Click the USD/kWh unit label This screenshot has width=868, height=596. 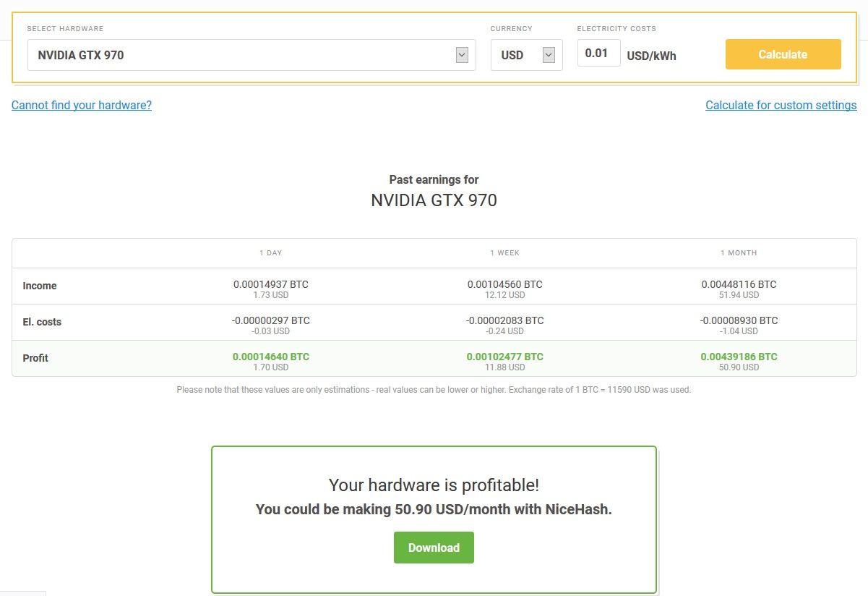pyautogui.click(x=651, y=56)
